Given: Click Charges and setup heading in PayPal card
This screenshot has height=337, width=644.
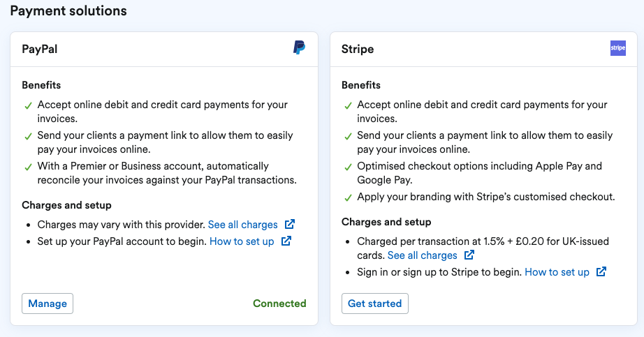Looking at the screenshot, I should [66, 205].
